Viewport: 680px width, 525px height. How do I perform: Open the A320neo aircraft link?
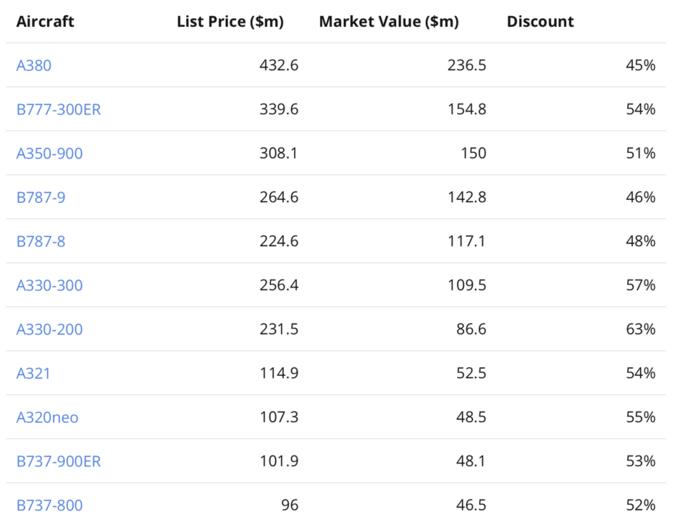(x=49, y=417)
